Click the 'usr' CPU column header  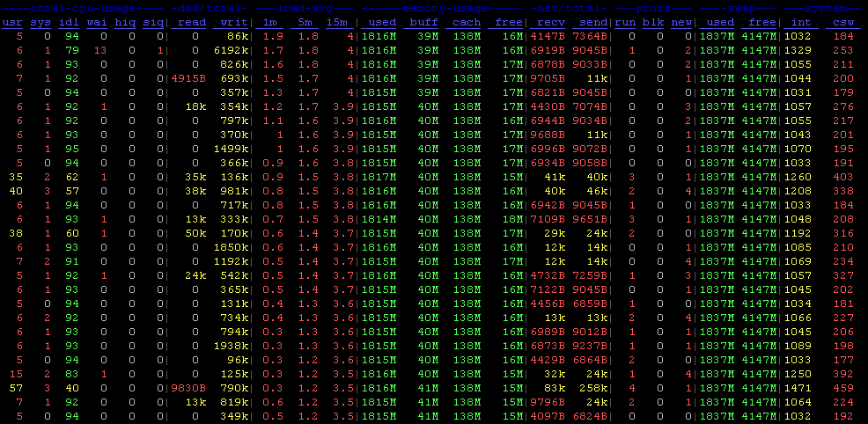tap(14, 22)
